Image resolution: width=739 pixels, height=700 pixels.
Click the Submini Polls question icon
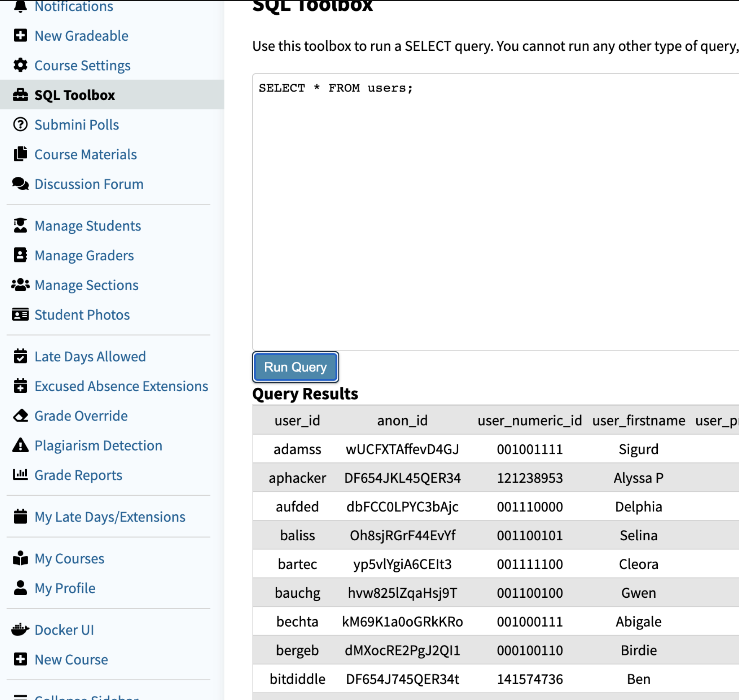pyautogui.click(x=20, y=124)
